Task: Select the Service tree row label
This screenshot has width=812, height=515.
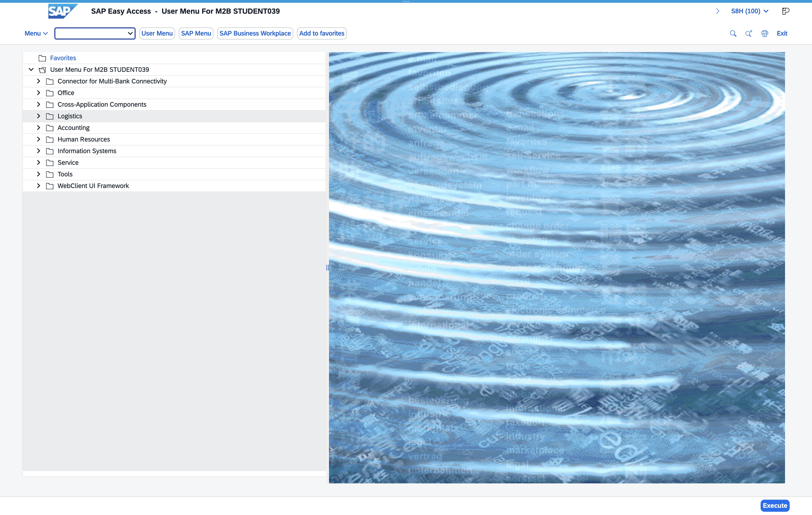Action: pyautogui.click(x=68, y=162)
